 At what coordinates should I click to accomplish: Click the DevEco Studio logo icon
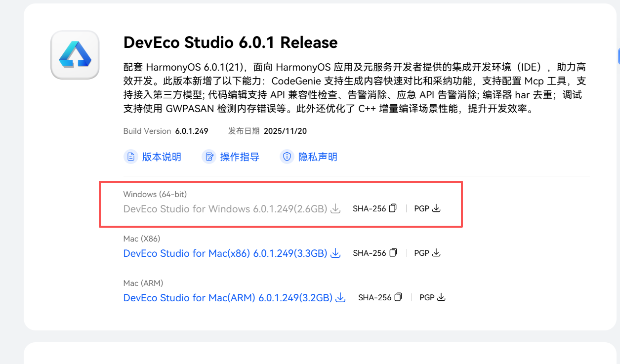pos(75,55)
